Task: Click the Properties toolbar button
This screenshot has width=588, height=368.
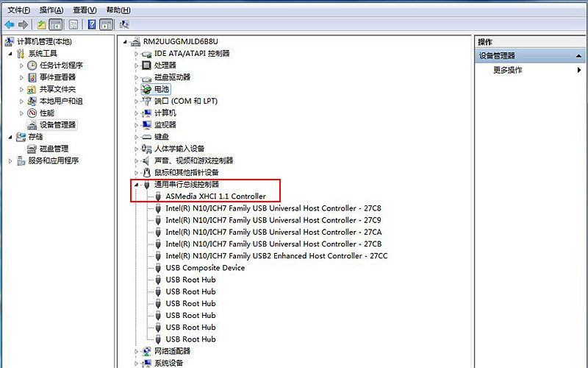Action: pos(73,25)
